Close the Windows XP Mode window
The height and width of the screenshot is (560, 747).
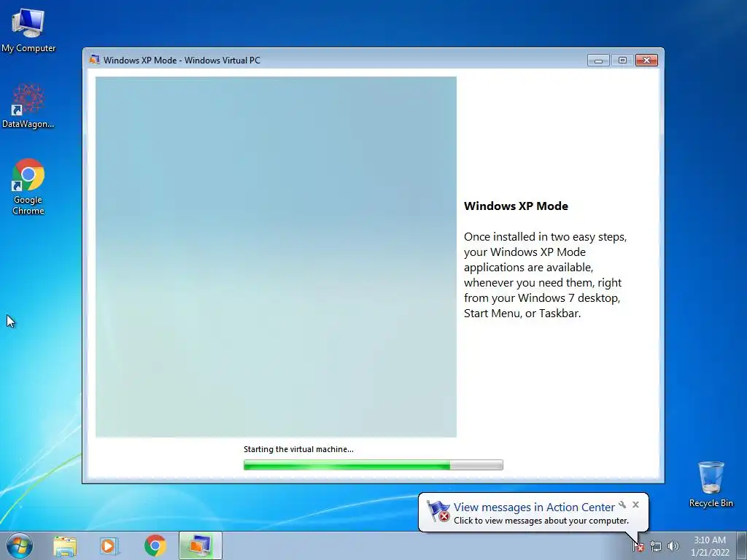click(646, 60)
